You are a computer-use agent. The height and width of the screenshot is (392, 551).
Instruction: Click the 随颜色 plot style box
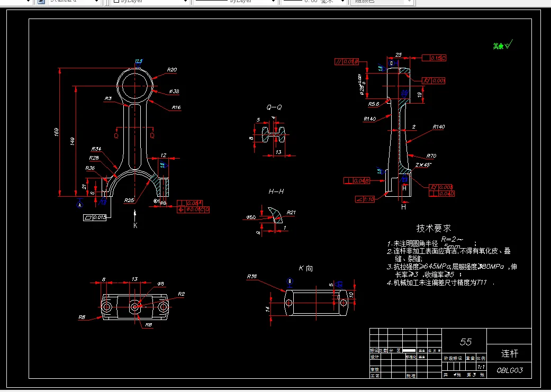tap(382, 2)
